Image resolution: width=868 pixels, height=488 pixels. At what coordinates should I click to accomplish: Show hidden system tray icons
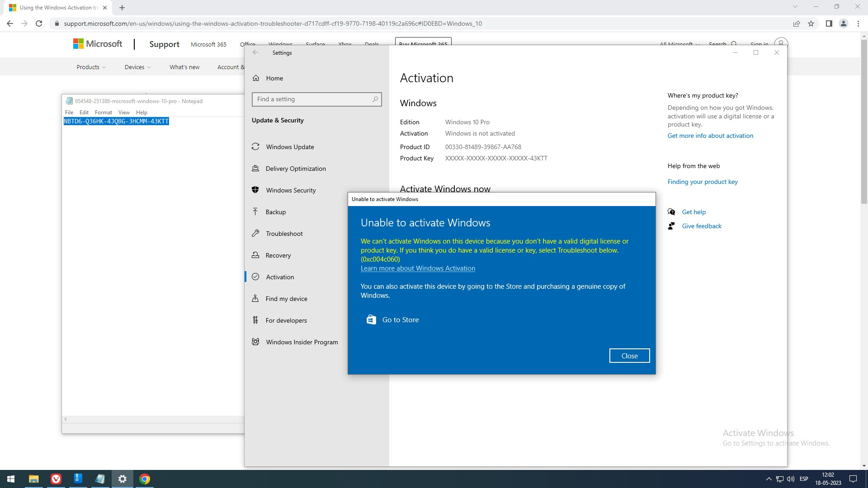(769, 479)
